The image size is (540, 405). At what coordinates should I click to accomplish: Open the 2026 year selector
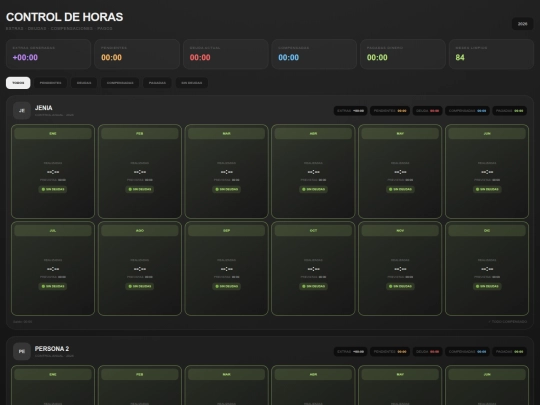point(522,24)
